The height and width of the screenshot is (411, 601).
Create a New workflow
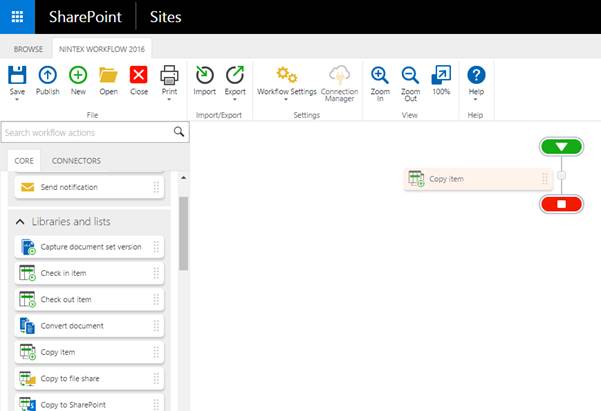coord(78,81)
